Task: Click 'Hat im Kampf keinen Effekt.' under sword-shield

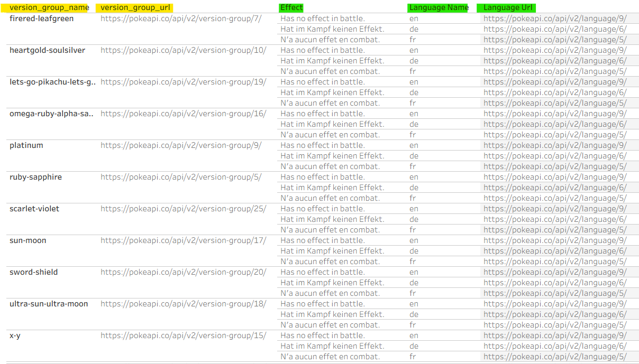Action: pos(332,283)
